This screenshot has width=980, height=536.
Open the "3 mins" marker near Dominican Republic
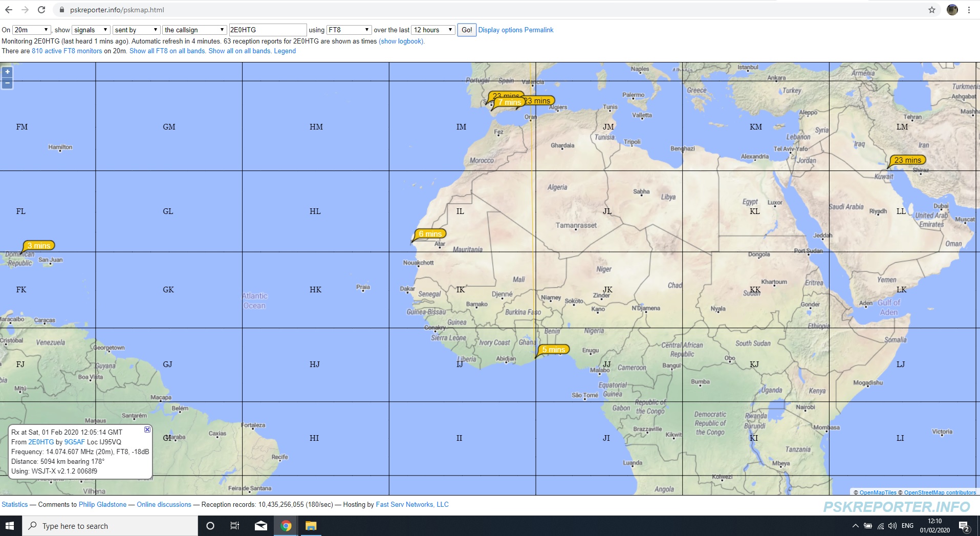click(x=38, y=246)
